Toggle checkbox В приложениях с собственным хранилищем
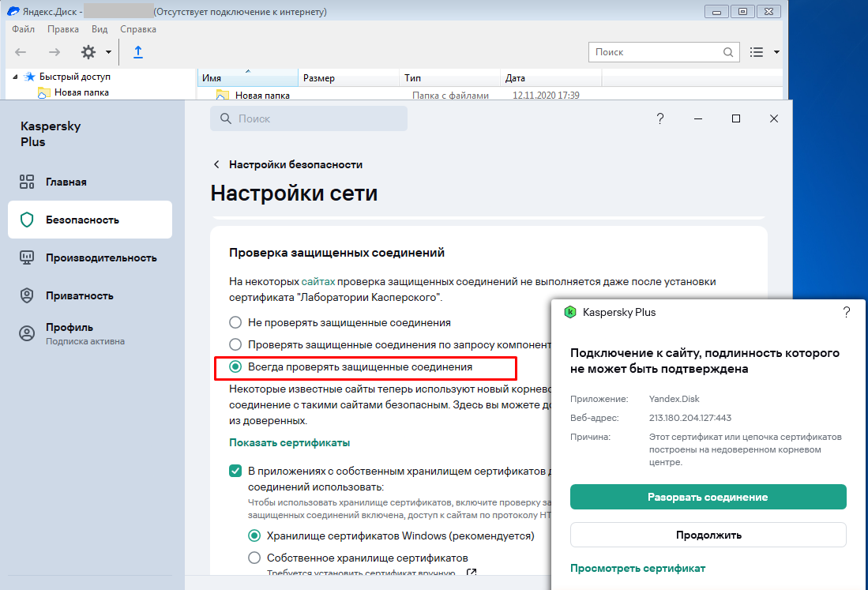868x590 pixels. point(235,471)
